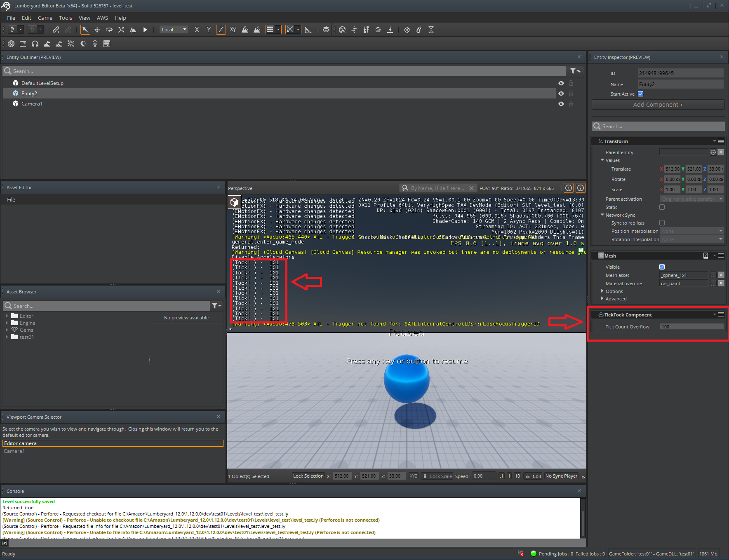The image size is (729, 560).
Task: Click the download-to-ground toolbar icon
Action: 390,30
